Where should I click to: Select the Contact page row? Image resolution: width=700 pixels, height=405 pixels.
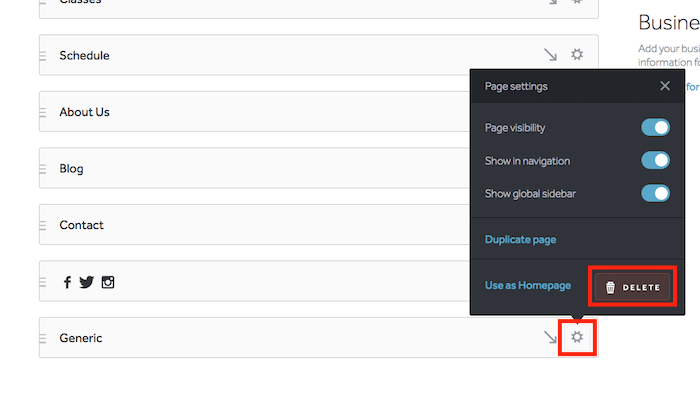[250, 225]
